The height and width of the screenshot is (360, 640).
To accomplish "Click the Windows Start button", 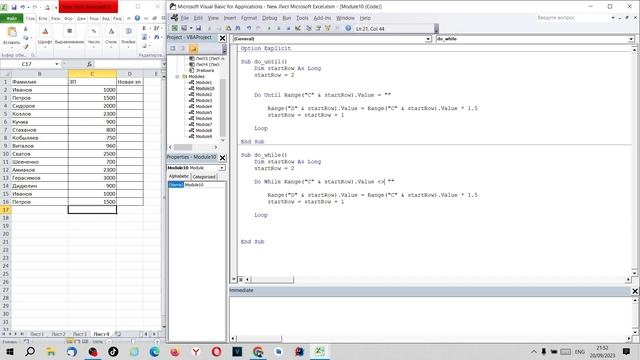I will coord(9,351).
